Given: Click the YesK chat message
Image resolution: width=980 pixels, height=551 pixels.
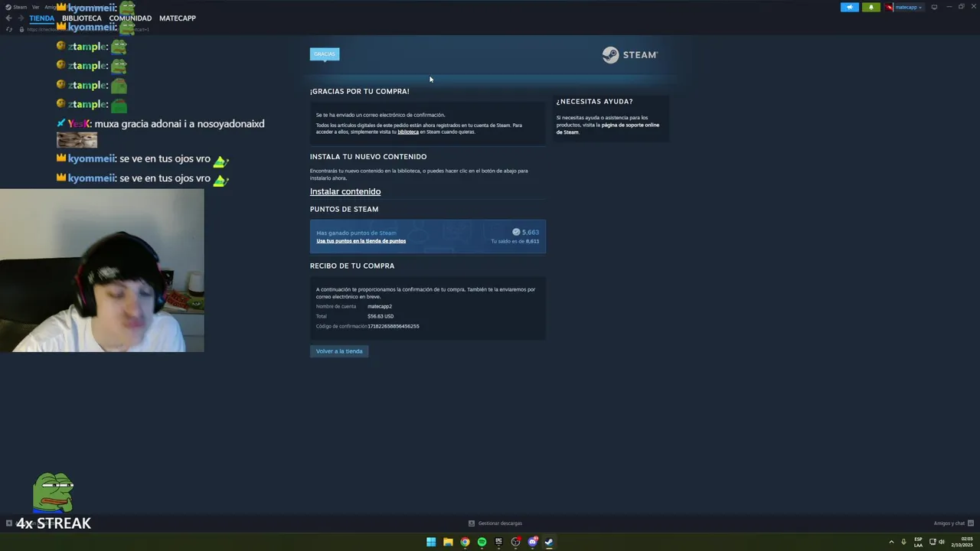Looking at the screenshot, I should point(161,124).
